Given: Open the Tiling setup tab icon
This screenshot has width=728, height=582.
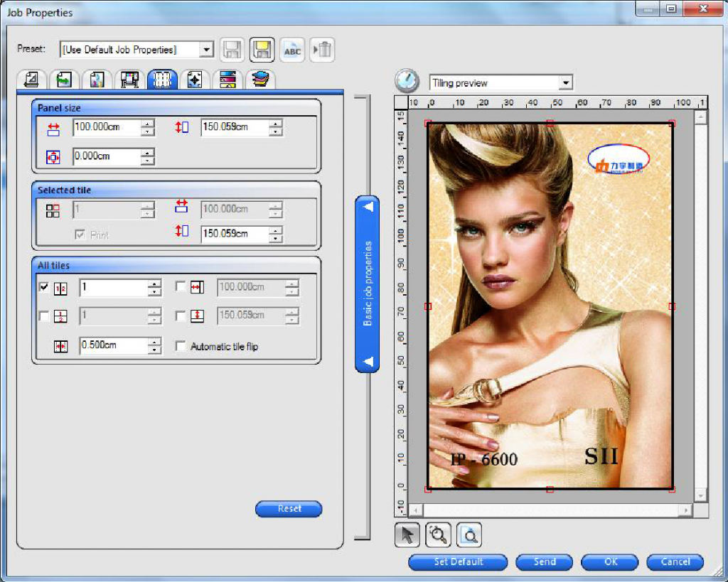Looking at the screenshot, I should pos(161,80).
